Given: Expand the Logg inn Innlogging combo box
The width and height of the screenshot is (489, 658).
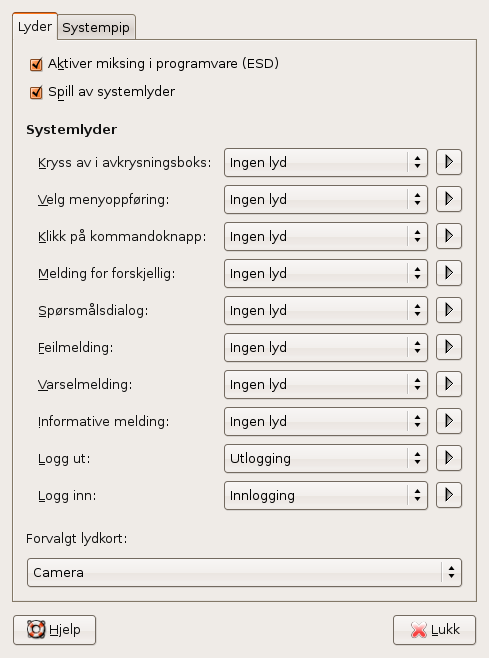Looking at the screenshot, I should 326,495.
